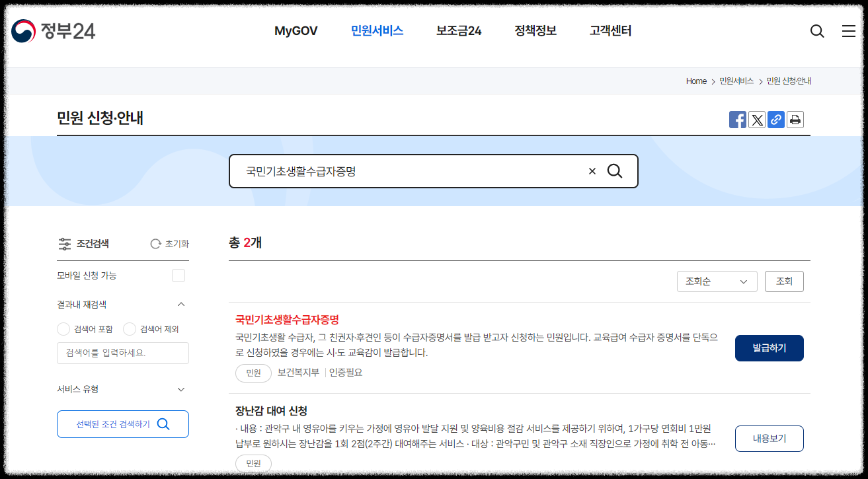This screenshot has height=479, width=868.
Task: Copy the page URL link icon
Action: (x=775, y=120)
